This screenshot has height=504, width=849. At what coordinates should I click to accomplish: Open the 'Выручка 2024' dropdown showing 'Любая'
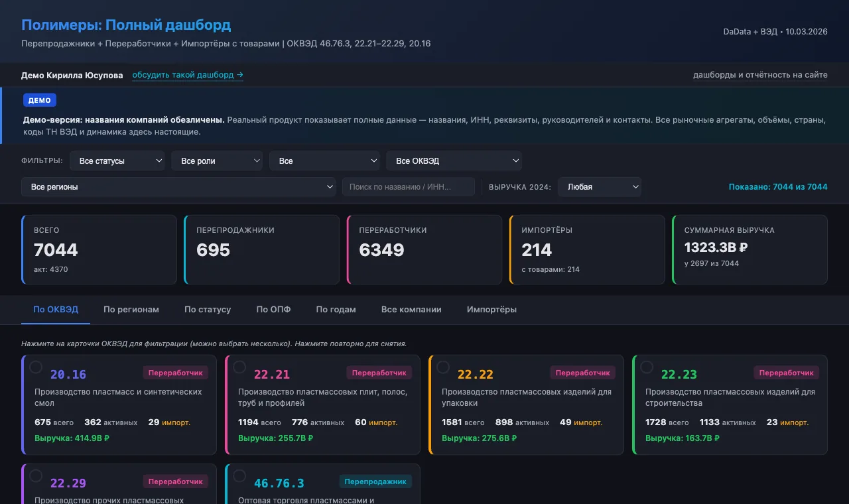point(600,187)
